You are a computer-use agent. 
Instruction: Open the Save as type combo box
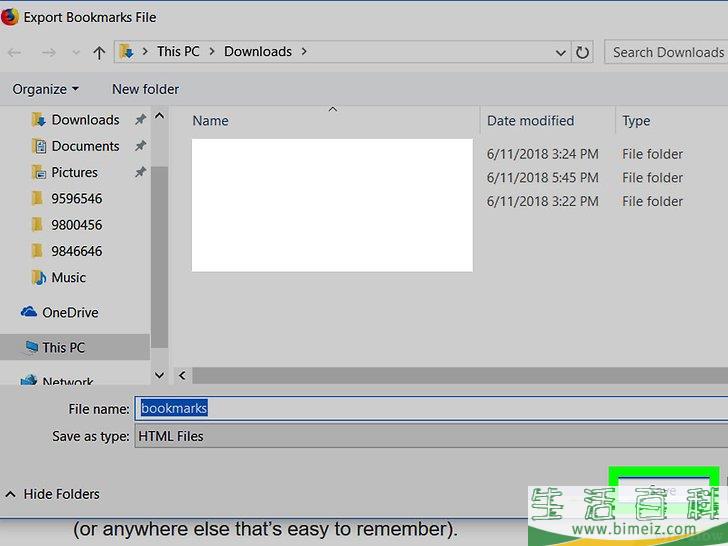pos(430,436)
